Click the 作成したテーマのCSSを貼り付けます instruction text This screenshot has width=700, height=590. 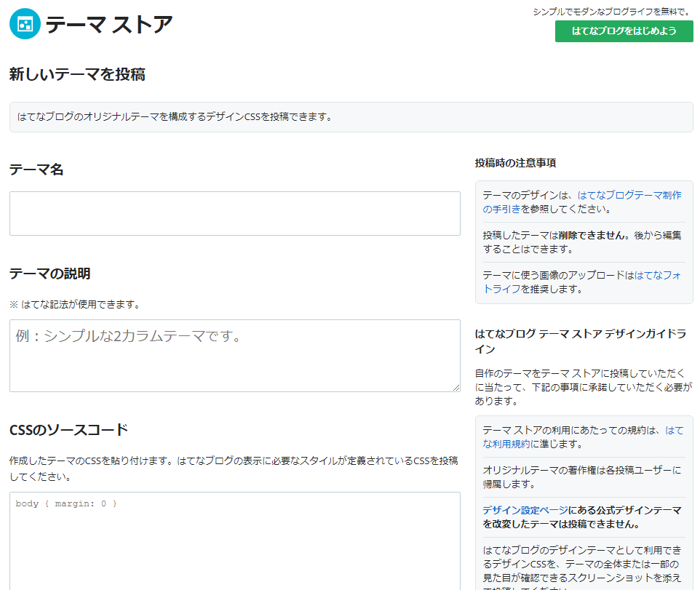(x=234, y=469)
